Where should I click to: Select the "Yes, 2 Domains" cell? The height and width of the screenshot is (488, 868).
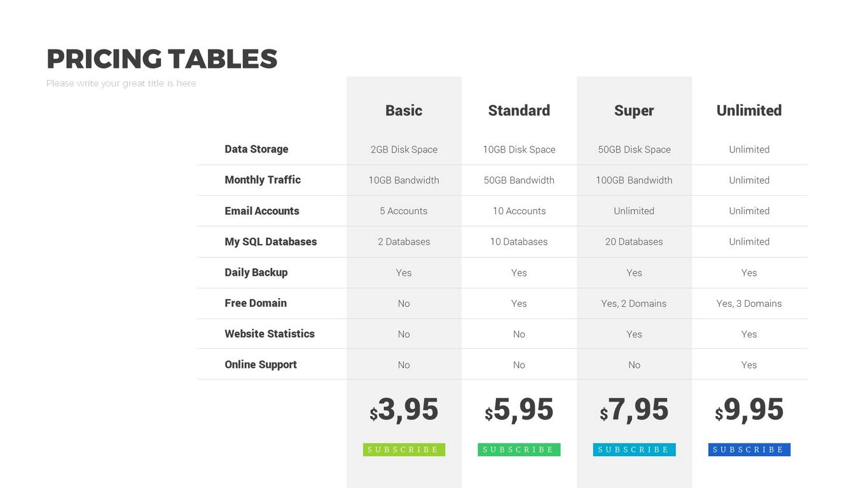634,304
